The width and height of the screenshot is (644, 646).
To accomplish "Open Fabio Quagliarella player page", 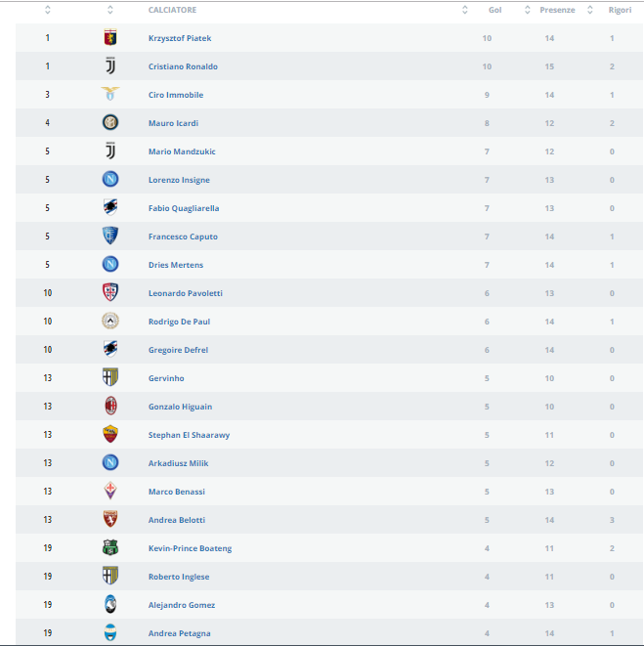I will pos(184,208).
